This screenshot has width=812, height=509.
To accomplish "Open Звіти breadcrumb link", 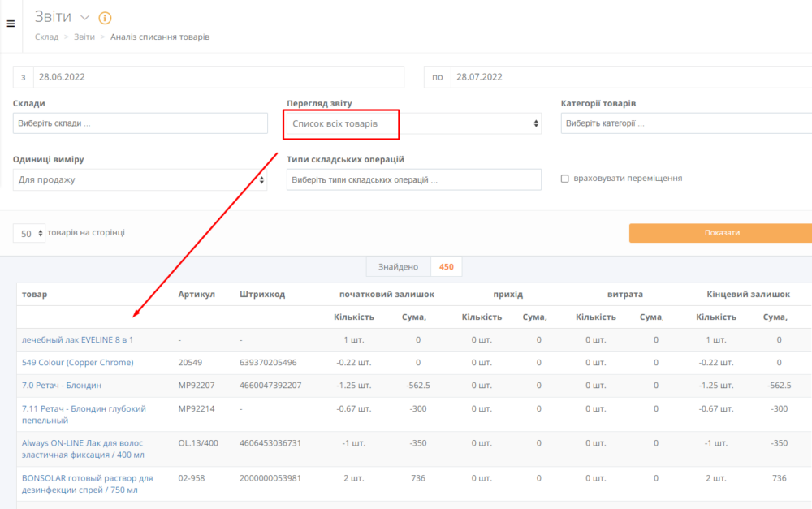I will pyautogui.click(x=84, y=37).
